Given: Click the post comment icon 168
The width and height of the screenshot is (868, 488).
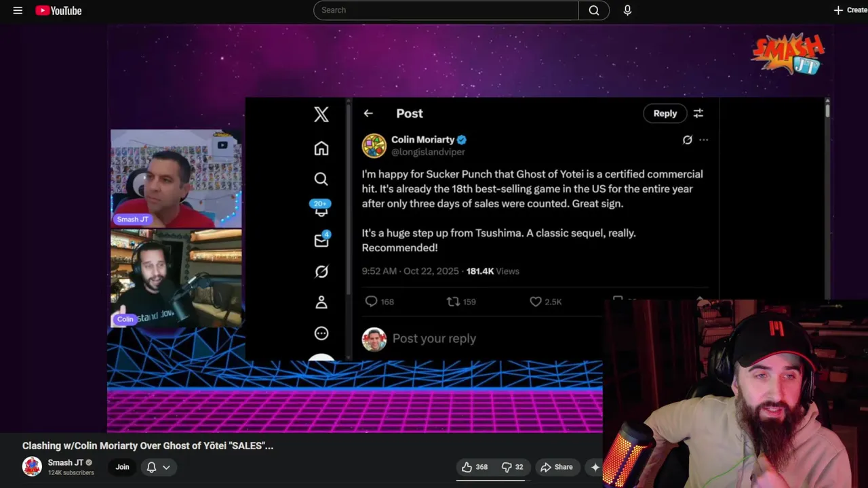Looking at the screenshot, I should pos(379,302).
